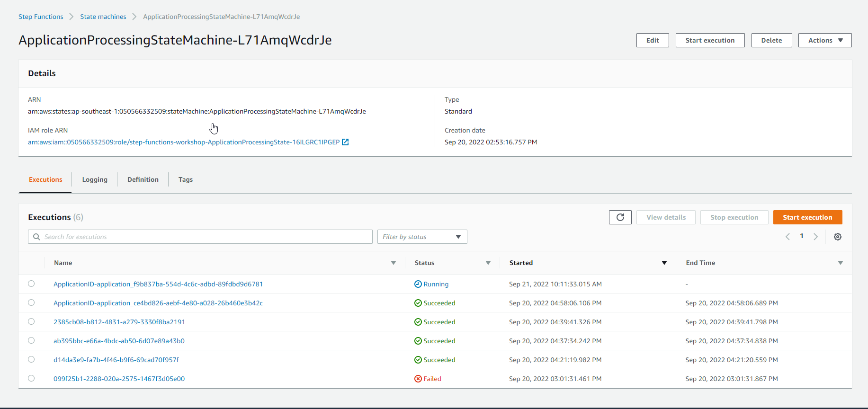This screenshot has width=868, height=409.
Task: Click the state machine ARN text
Action: coord(197,111)
